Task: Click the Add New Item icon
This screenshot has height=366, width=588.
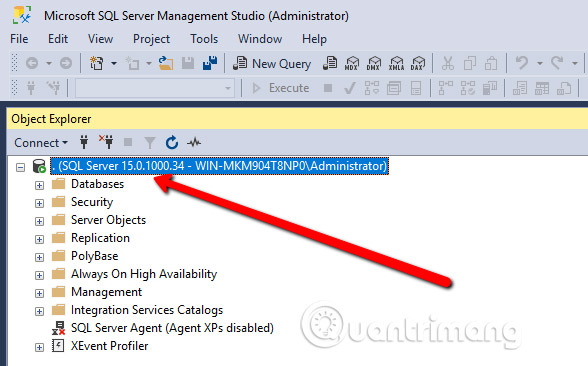Action: 132,63
